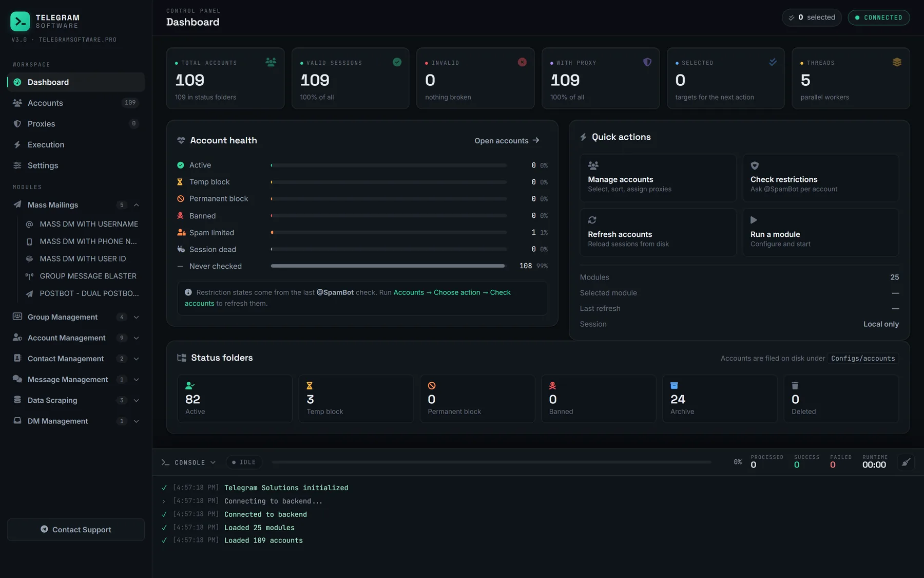Screen dimensions: 924x578
Task: Click the Account health heartbeat icon
Action: [181, 140]
